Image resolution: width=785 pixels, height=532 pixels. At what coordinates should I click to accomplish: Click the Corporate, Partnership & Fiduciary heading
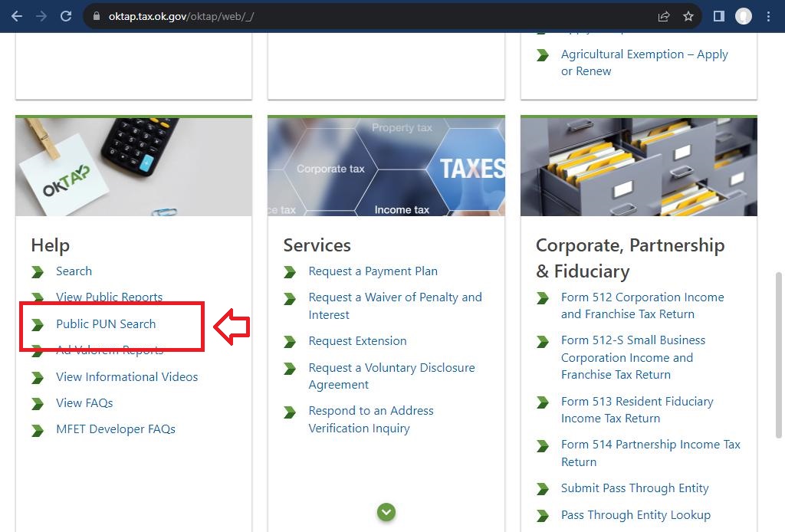tap(630, 258)
